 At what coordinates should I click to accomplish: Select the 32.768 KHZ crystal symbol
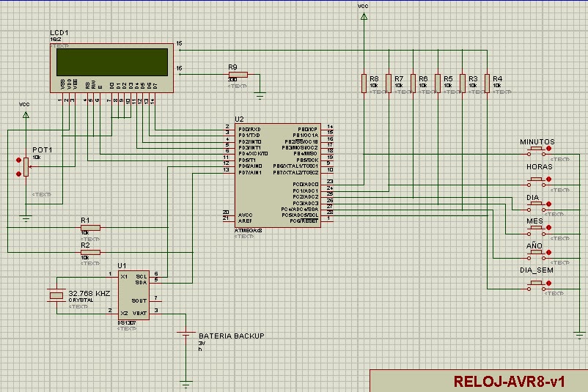pos(56,295)
